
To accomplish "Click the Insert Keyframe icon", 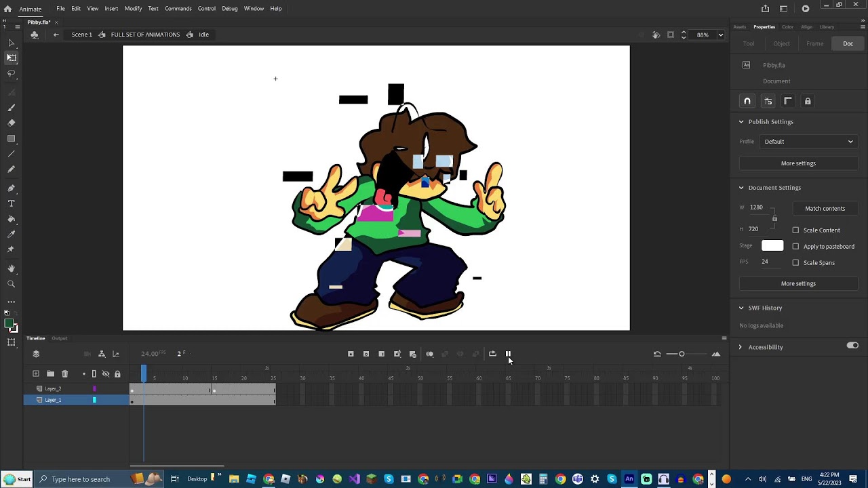I will tap(351, 354).
